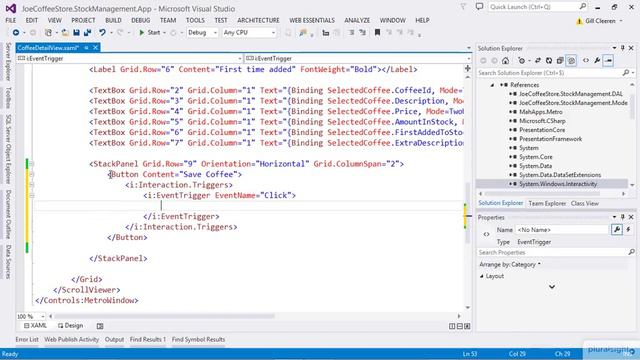Screen dimensions: 640x360
Task: Switch to vertical split view icon
Action: (452, 326)
